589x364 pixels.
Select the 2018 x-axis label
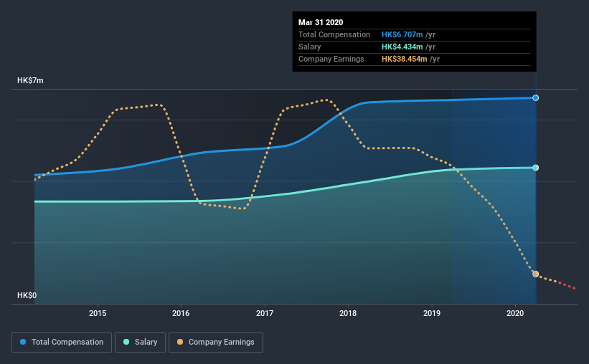tap(348, 313)
